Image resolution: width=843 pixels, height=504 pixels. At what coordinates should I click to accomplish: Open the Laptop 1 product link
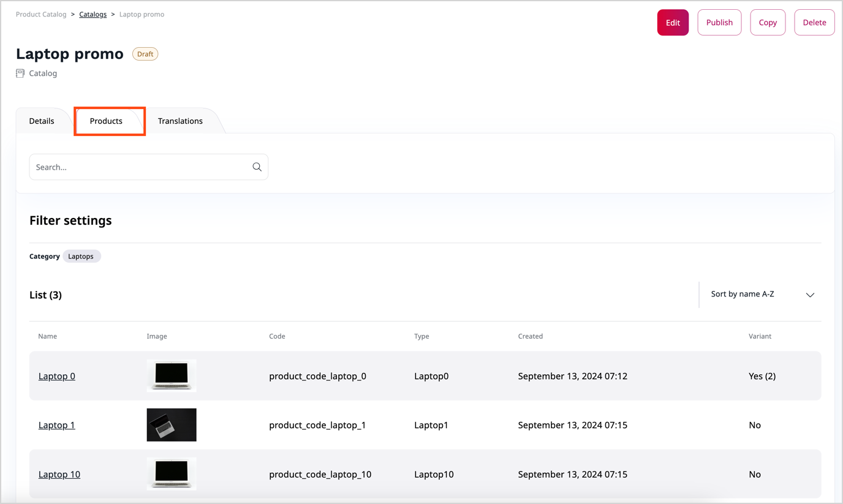[57, 425]
